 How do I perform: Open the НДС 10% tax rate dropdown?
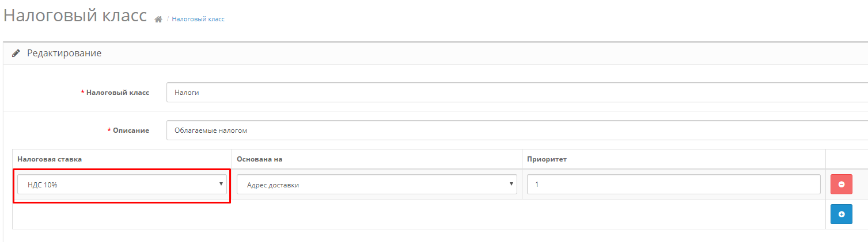[x=122, y=185]
